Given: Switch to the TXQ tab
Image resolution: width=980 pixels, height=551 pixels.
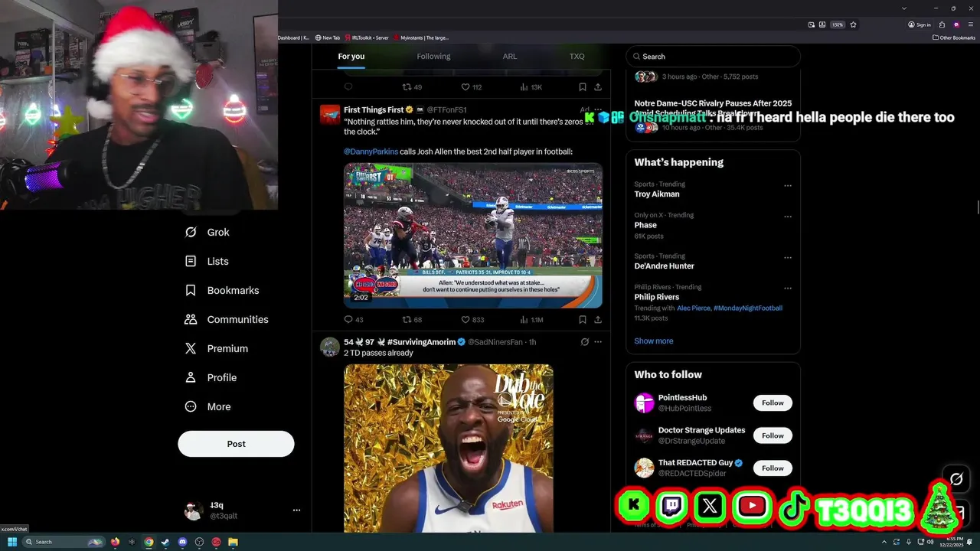Looking at the screenshot, I should coord(577,57).
